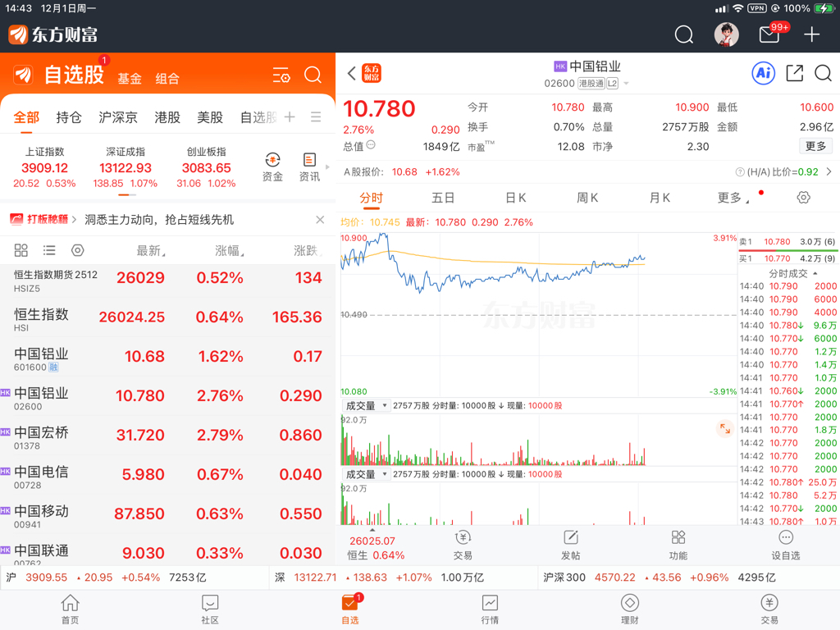Select the 沪深京 tab
The height and width of the screenshot is (630, 840).
118,117
